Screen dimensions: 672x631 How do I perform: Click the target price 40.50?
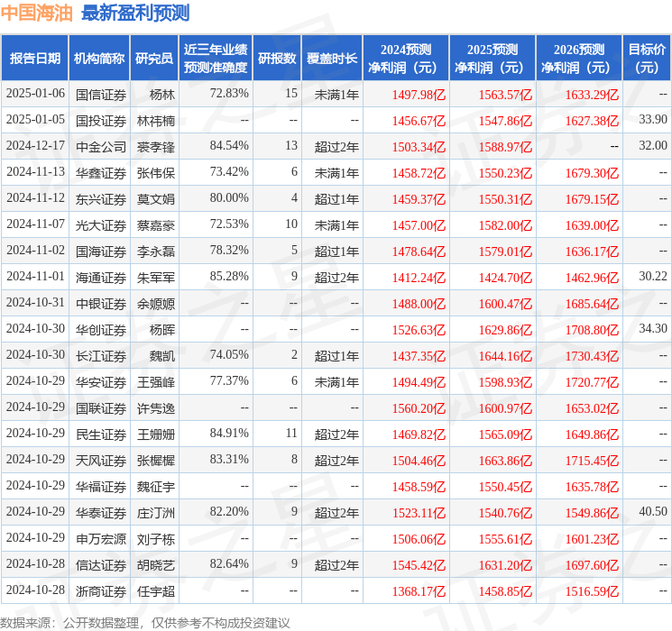pyautogui.click(x=653, y=511)
